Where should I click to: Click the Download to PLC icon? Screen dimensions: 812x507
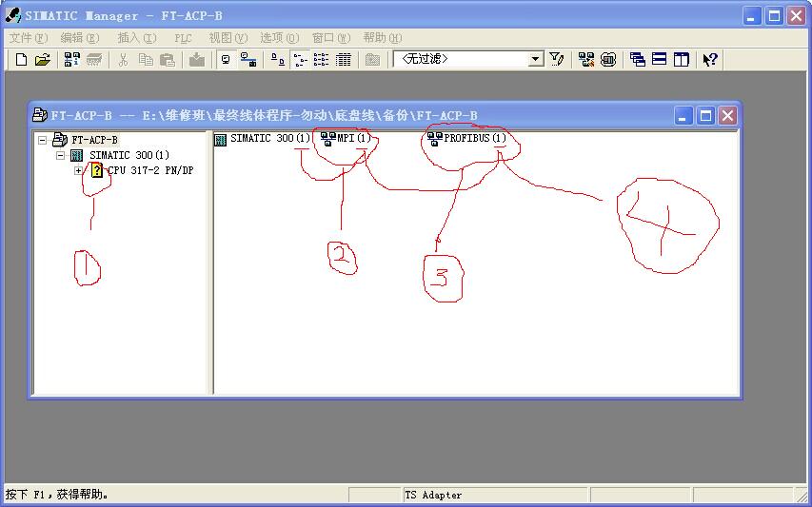(x=197, y=60)
